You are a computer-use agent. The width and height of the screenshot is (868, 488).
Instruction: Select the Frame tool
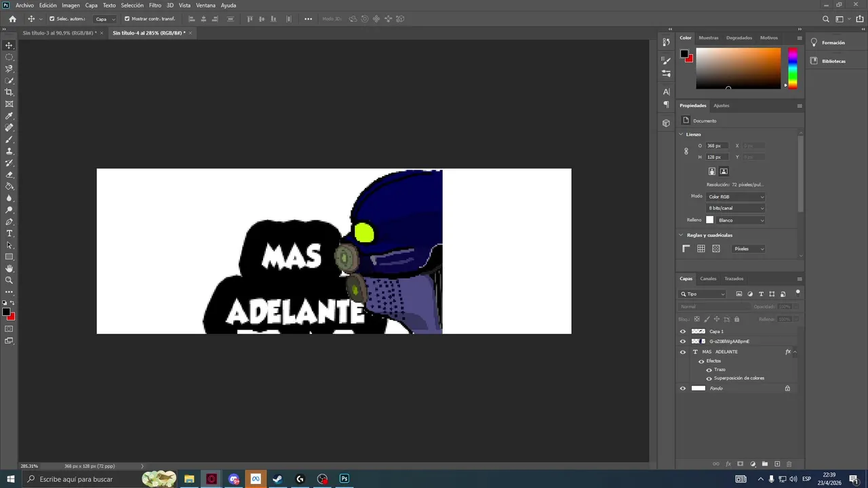click(x=9, y=104)
